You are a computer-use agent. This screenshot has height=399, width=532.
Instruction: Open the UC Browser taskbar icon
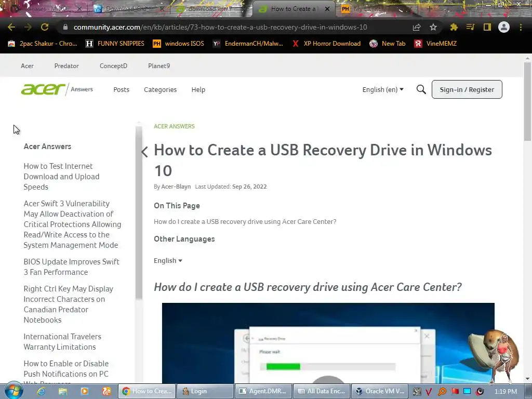pyautogui.click(x=106, y=391)
